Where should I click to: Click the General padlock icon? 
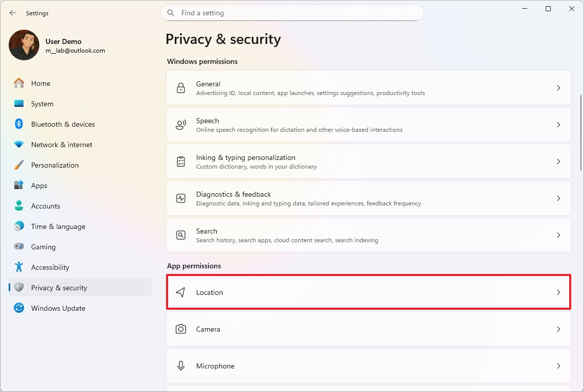(180, 88)
